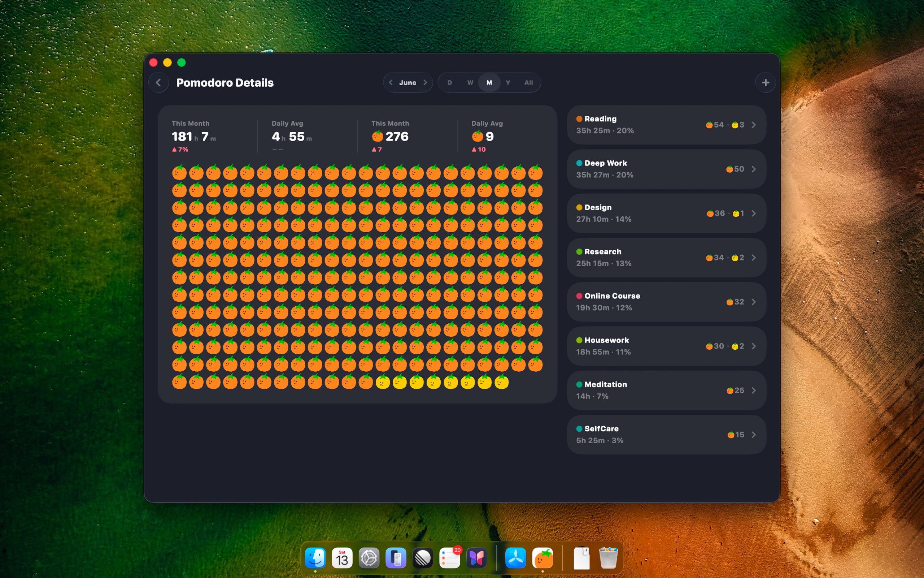Switch to the Year (Y) view
924x578 pixels.
point(508,83)
